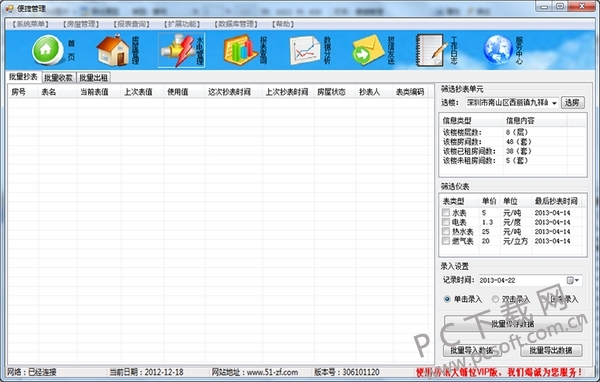Click the 选房 button
This screenshot has height=382, width=600.
572,103
